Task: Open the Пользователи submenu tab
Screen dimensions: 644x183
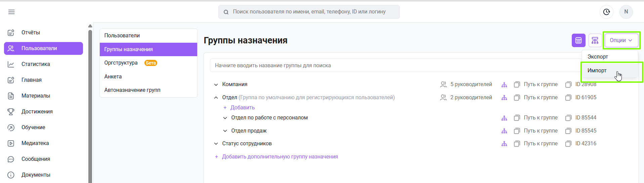Action: 148,36
